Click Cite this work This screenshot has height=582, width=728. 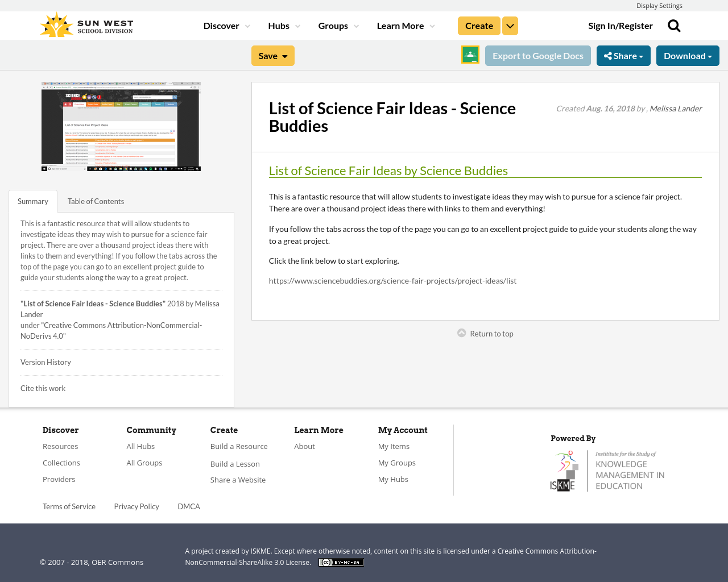[x=43, y=388]
